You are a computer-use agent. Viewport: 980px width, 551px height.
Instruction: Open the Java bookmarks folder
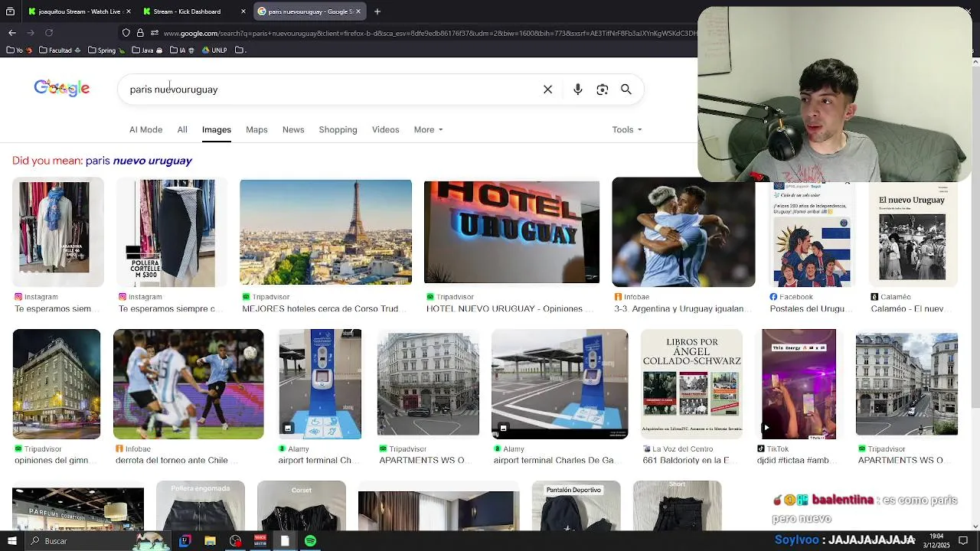click(x=147, y=51)
